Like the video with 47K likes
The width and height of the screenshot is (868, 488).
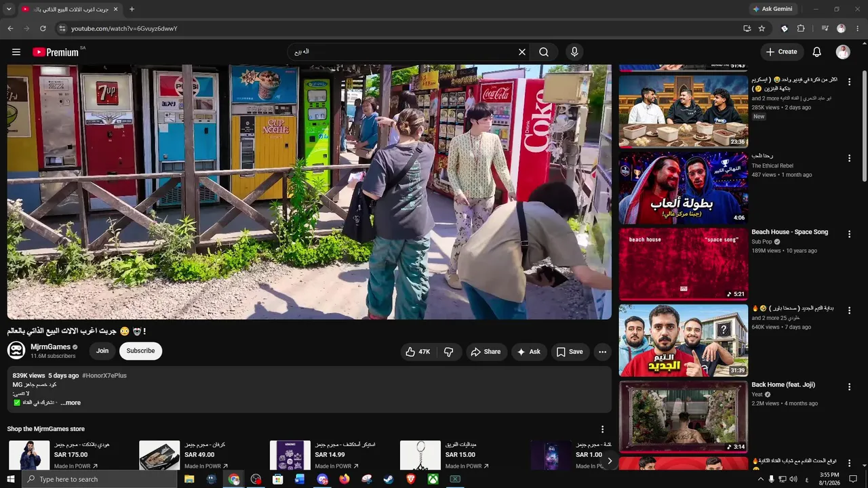click(418, 352)
